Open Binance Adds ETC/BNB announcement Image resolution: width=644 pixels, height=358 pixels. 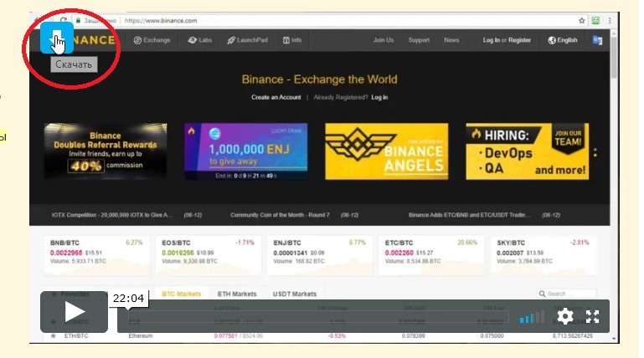coord(470,215)
